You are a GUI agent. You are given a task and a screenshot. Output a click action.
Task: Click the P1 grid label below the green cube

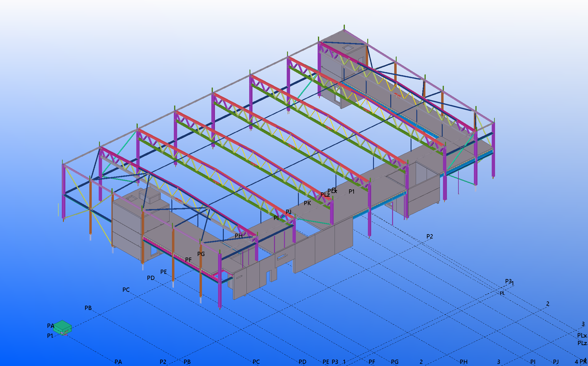point(50,336)
